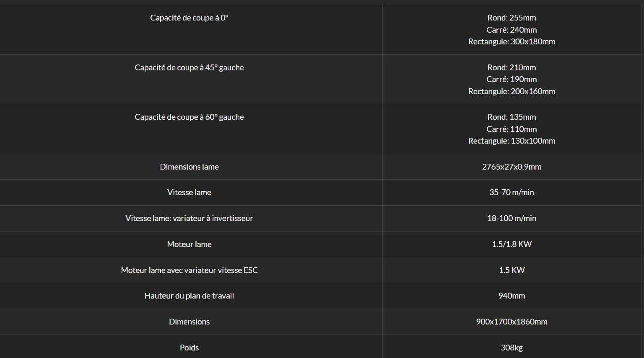Click 'Rectangule: 300x180mm' text
The image size is (644, 358).
[x=512, y=42]
